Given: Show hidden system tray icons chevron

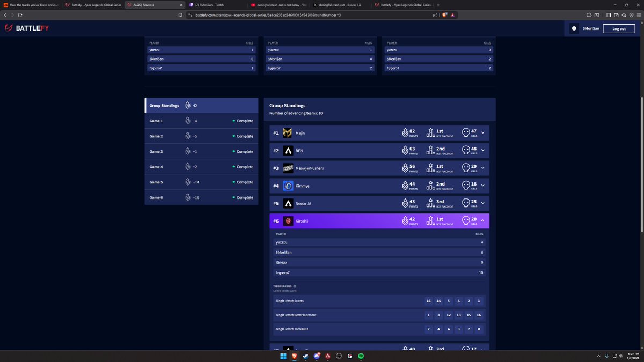Looking at the screenshot, I should tap(598, 356).
